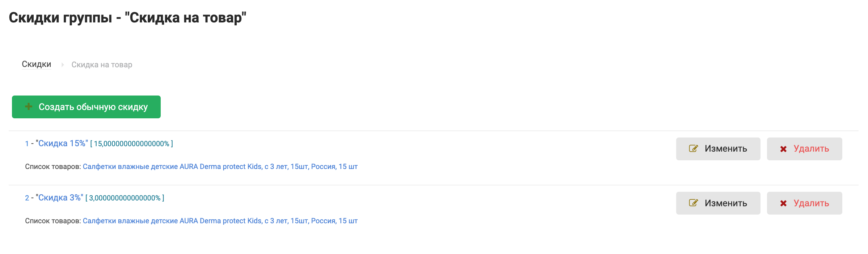Image resolution: width=868 pixels, height=254 pixels.
Task: Click the number 2 link of the second discount
Action: click(x=27, y=198)
